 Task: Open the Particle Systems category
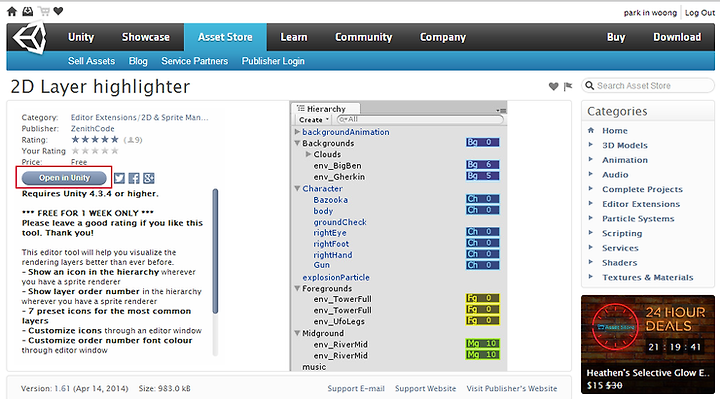coord(638,219)
